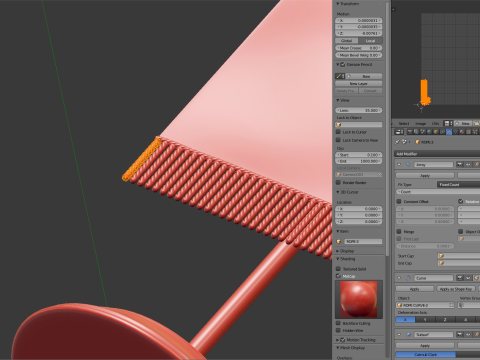Open the Select menu in UV editor
The height and width of the screenshot is (360, 480).
click(404, 123)
